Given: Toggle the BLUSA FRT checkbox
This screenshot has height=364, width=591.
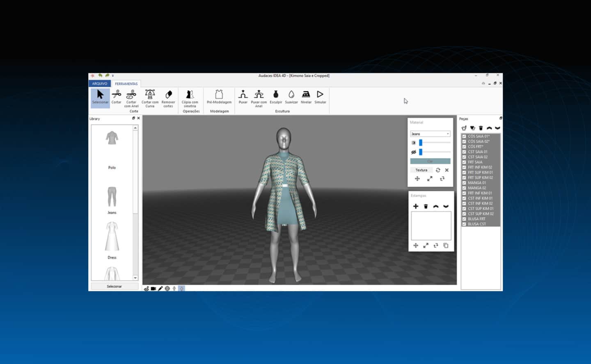Looking at the screenshot, I should tap(464, 219).
